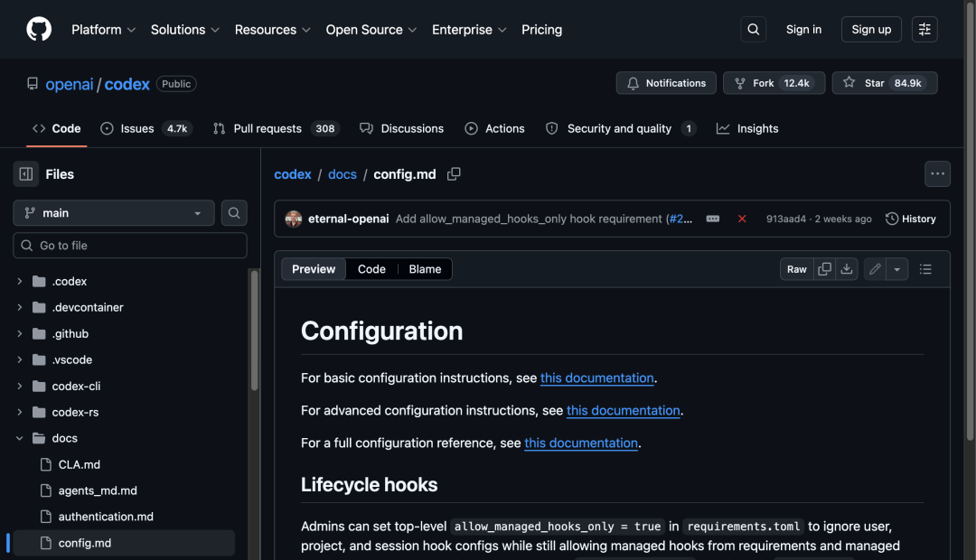976x560 pixels.
Task: View failed checks red X
Action: pyautogui.click(x=742, y=219)
